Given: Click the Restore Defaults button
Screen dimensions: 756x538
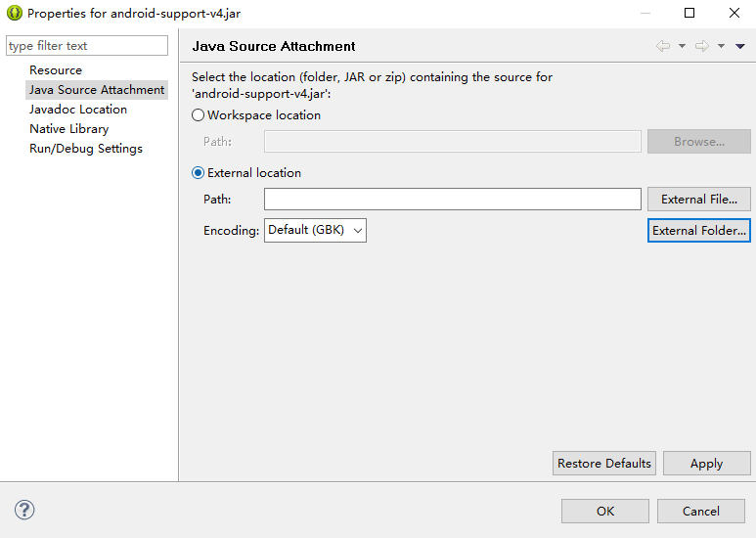Looking at the screenshot, I should 604,464.
